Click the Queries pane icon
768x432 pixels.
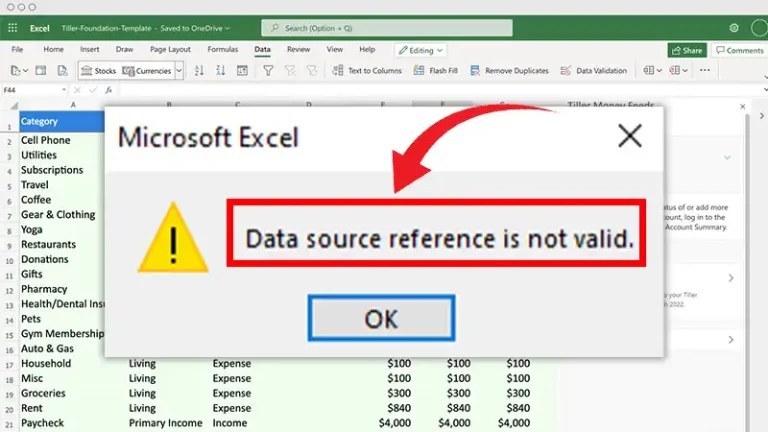coord(41,71)
